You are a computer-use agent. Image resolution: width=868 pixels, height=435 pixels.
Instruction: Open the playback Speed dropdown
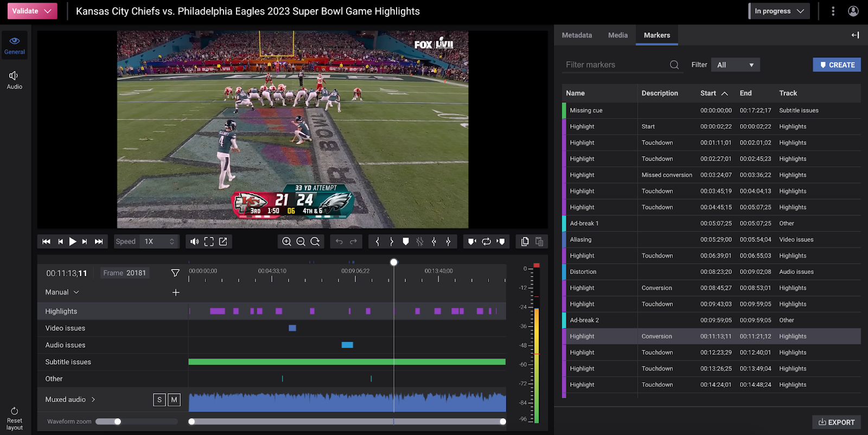coord(159,241)
